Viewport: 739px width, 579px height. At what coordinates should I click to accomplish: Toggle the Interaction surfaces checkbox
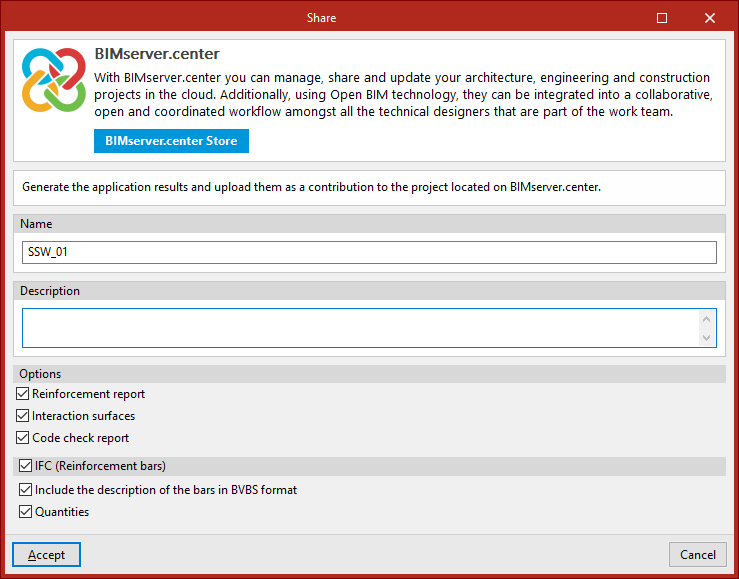tap(22, 416)
